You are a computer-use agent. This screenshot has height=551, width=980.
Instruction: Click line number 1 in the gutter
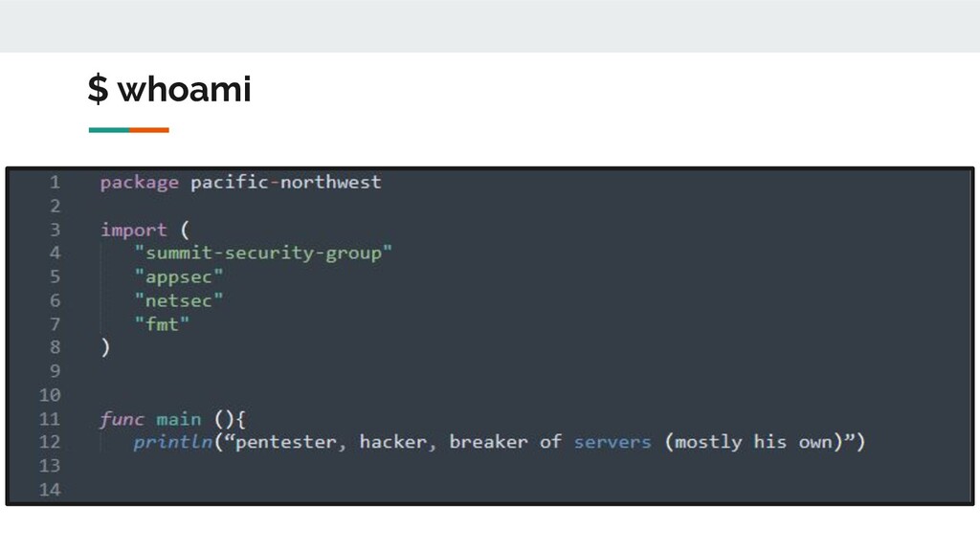pos(55,183)
